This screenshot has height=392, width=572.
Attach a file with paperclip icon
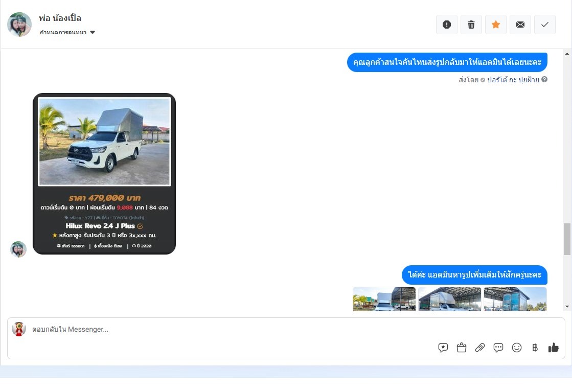479,348
